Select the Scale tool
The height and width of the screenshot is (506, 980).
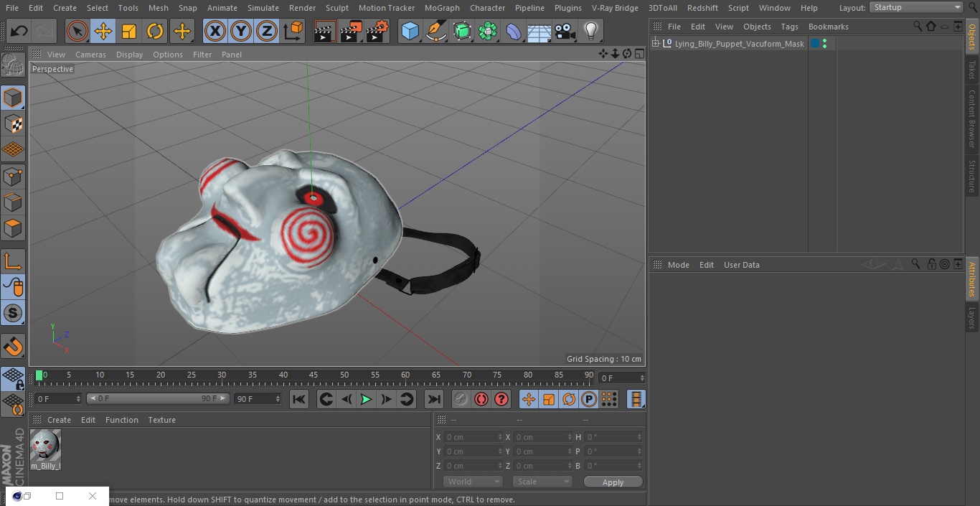pos(129,31)
